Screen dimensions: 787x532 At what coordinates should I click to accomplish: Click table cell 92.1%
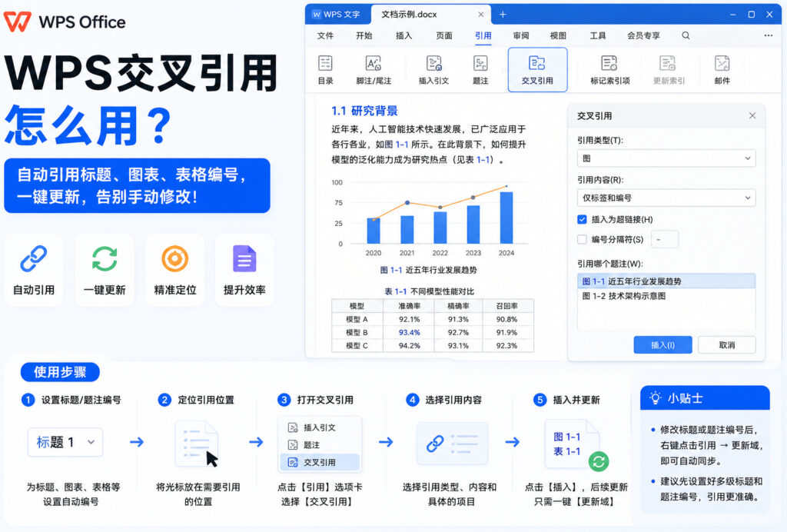pos(410,319)
